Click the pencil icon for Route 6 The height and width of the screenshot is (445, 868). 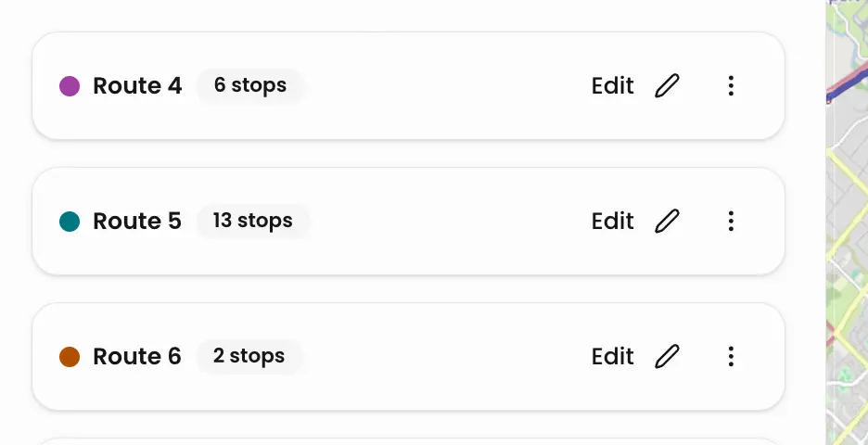667,357
